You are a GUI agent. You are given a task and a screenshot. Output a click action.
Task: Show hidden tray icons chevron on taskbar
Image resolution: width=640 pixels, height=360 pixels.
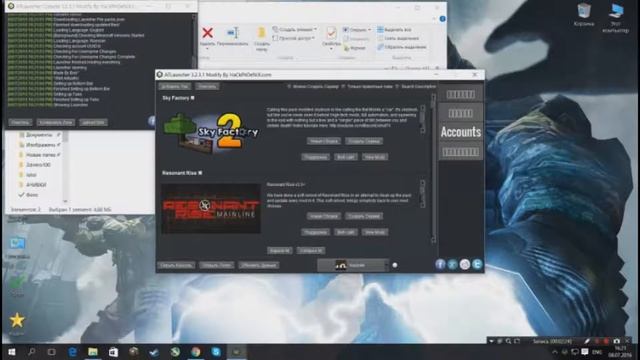(x=554, y=352)
